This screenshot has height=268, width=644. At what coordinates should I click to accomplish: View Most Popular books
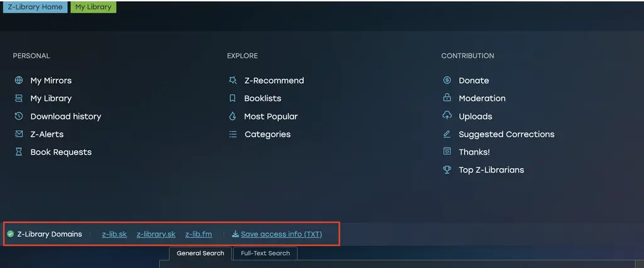pyautogui.click(x=270, y=116)
